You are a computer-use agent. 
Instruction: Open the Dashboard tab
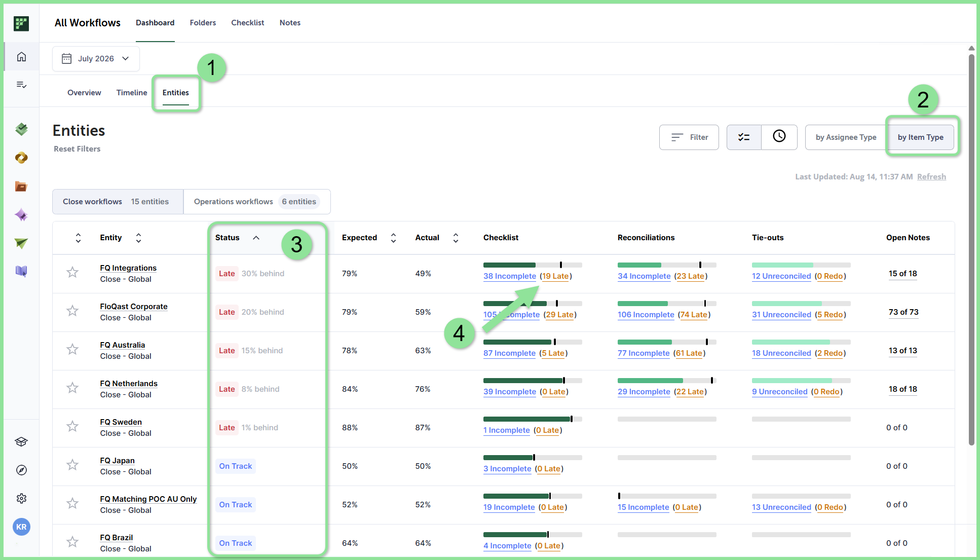(155, 23)
